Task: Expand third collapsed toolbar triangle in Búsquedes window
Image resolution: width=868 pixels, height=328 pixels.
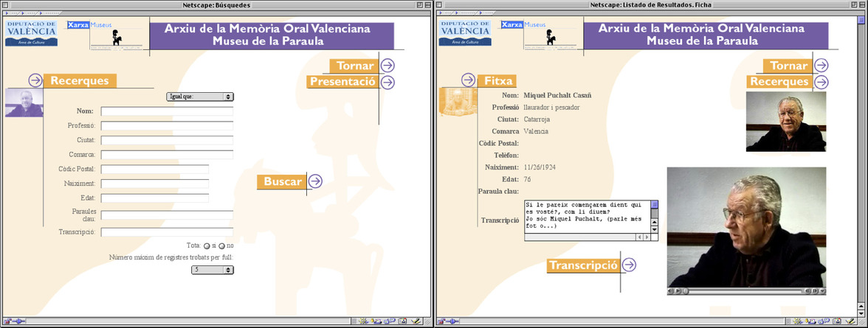Action: click(x=41, y=13)
